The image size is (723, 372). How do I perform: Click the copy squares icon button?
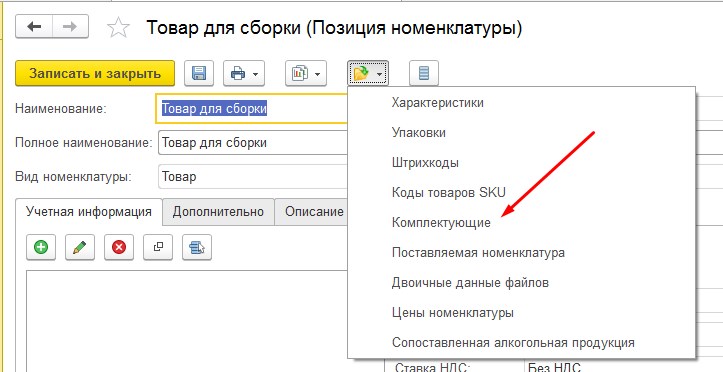158,248
